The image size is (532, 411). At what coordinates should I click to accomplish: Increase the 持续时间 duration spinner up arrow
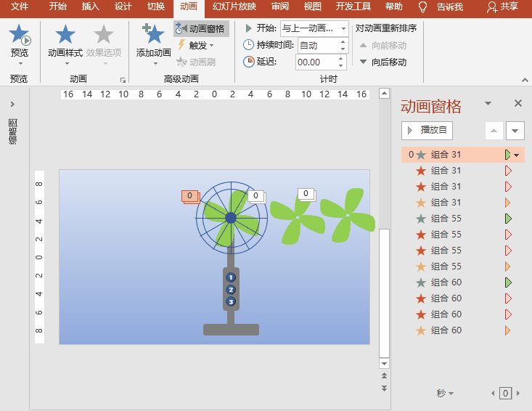point(343,41)
